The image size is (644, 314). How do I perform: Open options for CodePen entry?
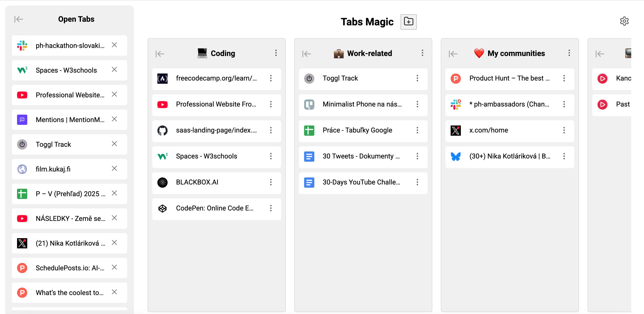point(271,208)
